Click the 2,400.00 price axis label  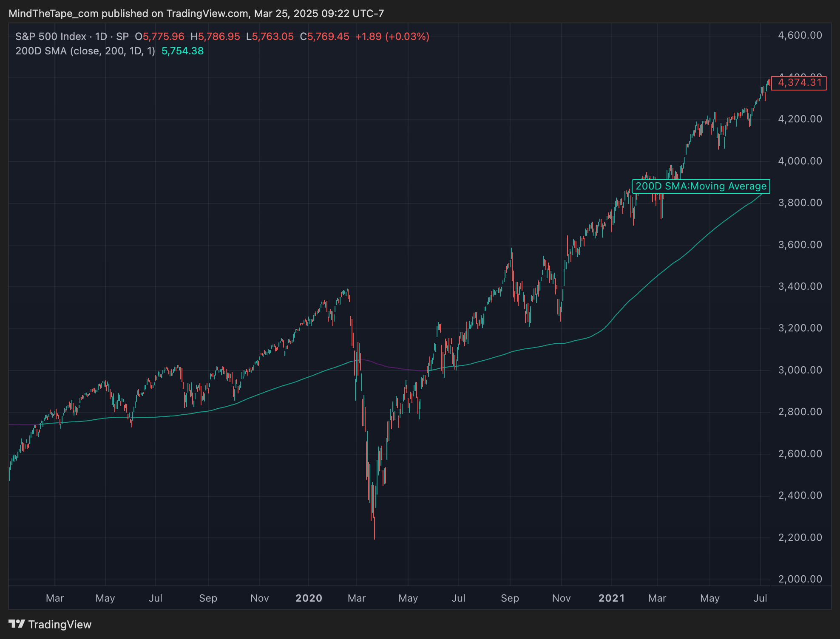pos(800,495)
